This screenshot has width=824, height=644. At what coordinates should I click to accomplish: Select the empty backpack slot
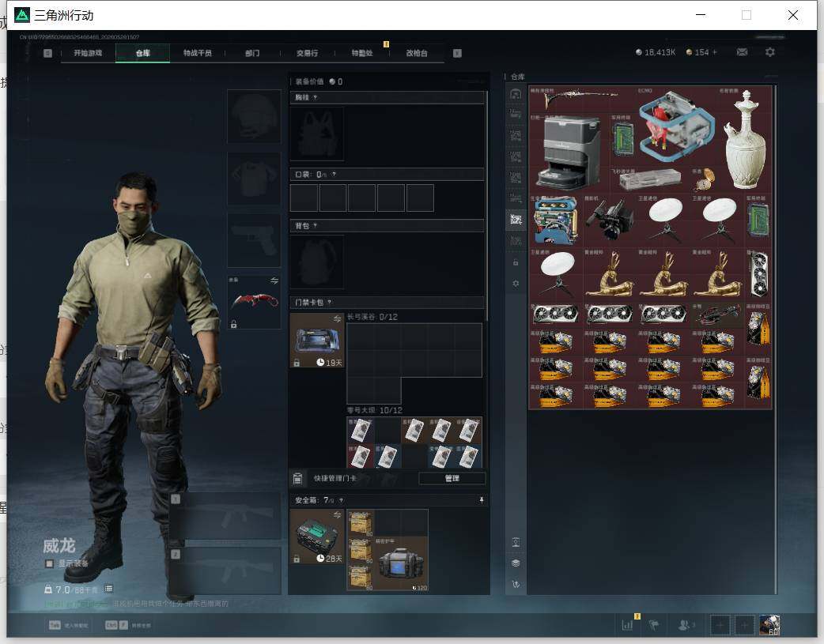[317, 262]
